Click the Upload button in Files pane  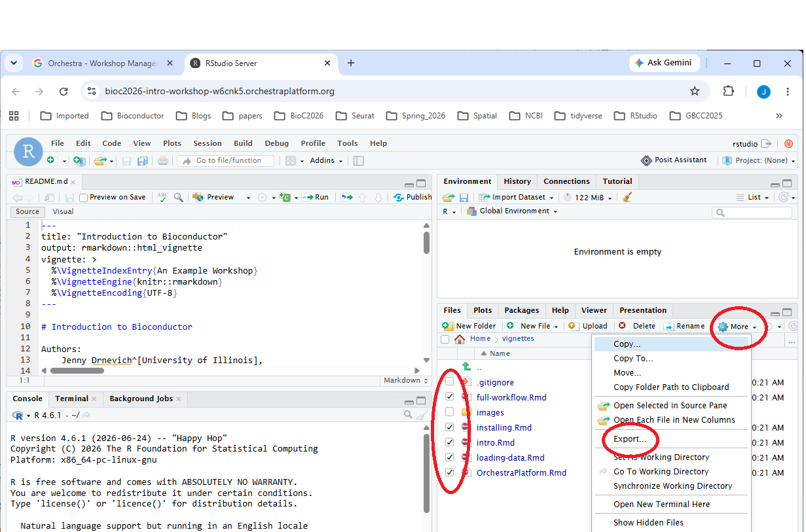click(x=588, y=326)
